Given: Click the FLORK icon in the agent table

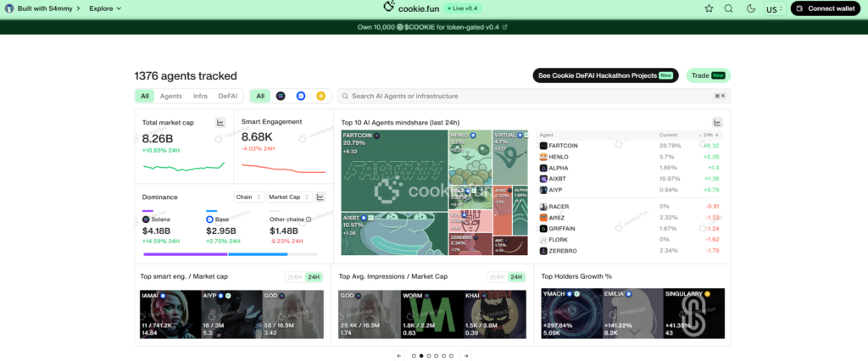Looking at the screenshot, I should [543, 240].
